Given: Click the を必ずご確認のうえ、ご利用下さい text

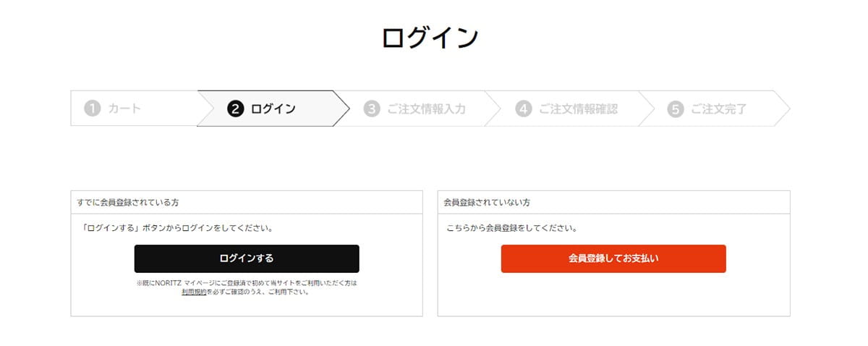Looking at the screenshot, I should [259, 292].
